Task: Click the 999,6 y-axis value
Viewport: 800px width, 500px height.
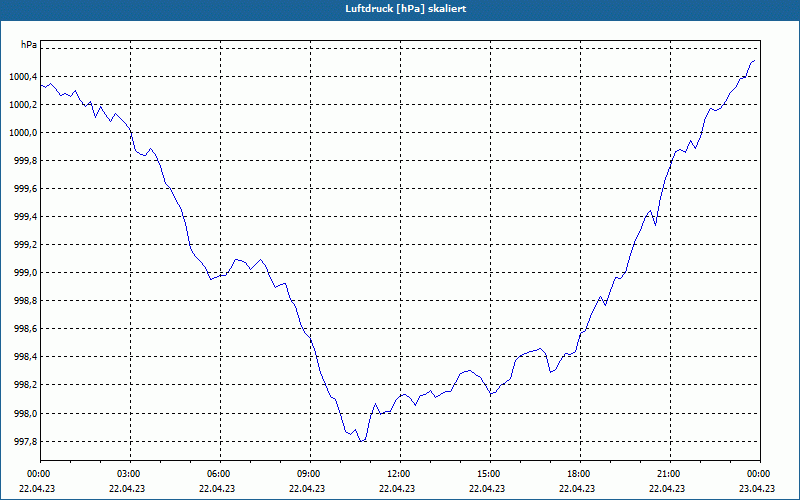Action: (26, 189)
